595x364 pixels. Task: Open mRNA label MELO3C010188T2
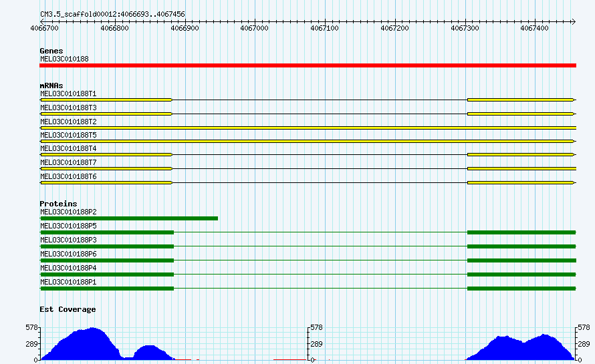(x=68, y=122)
